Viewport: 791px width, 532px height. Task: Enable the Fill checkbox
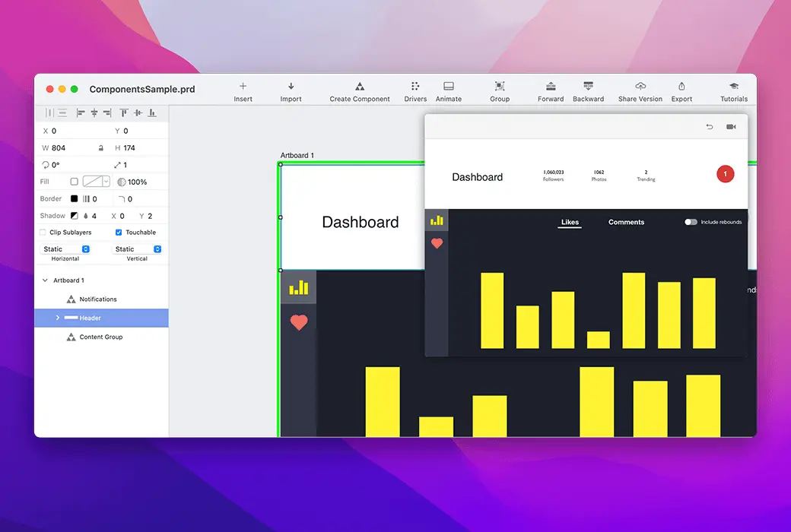[x=75, y=182]
